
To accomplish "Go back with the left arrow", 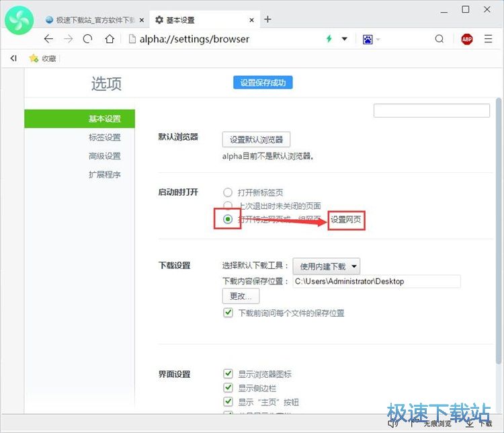I will click(x=48, y=39).
